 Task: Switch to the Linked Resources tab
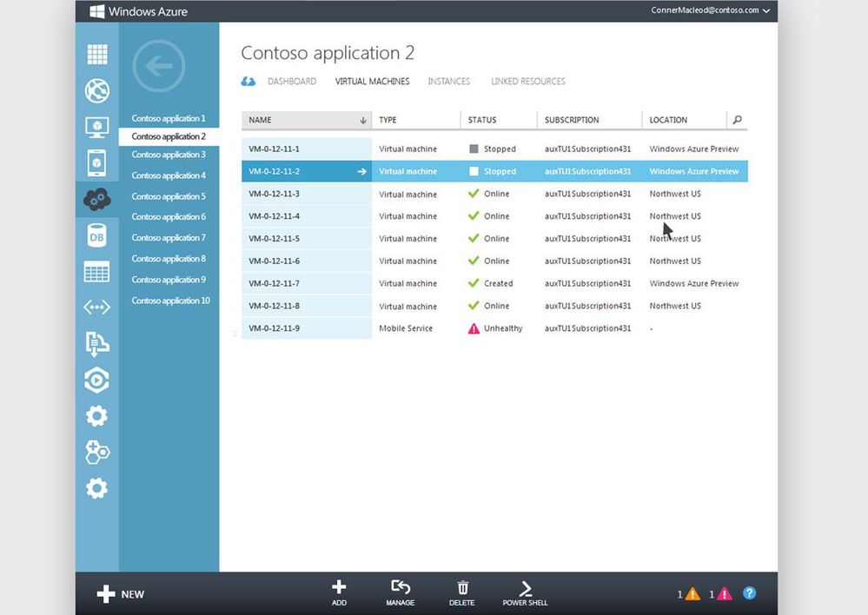(528, 82)
